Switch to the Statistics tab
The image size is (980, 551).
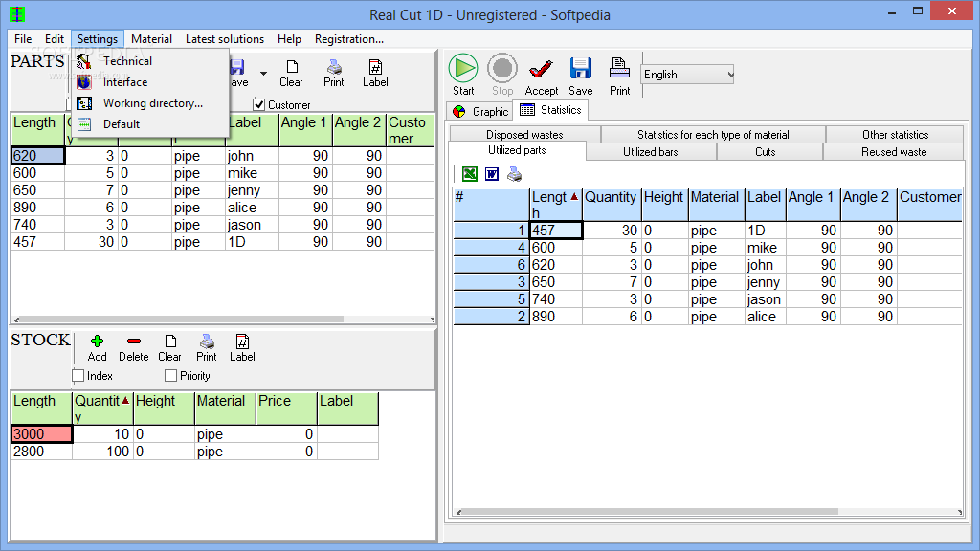point(550,110)
